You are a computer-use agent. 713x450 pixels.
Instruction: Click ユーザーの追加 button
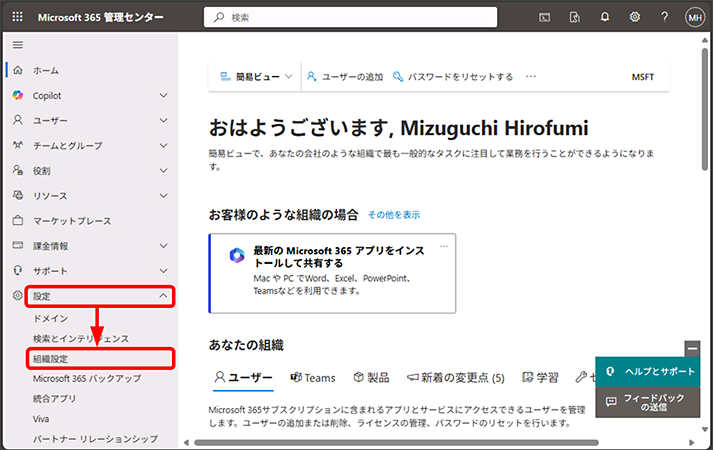click(345, 77)
